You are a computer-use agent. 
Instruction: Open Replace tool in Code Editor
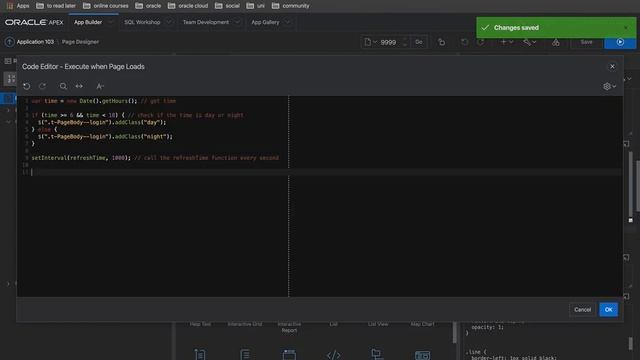79,86
